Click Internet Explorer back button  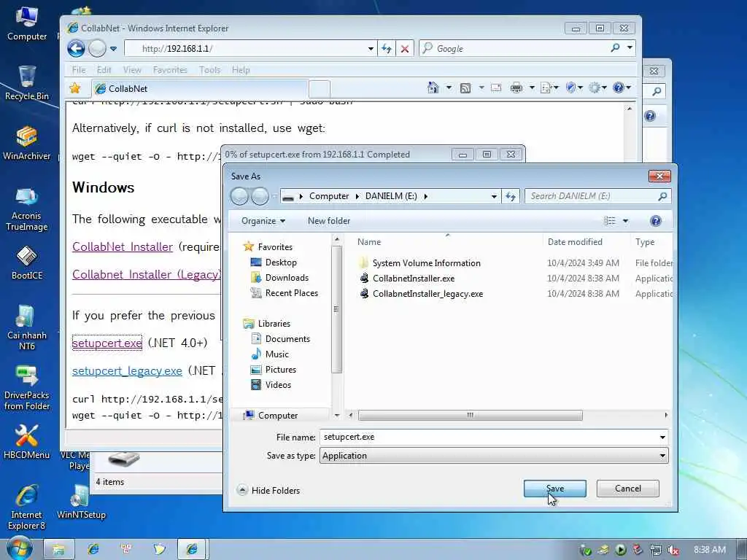(x=76, y=49)
